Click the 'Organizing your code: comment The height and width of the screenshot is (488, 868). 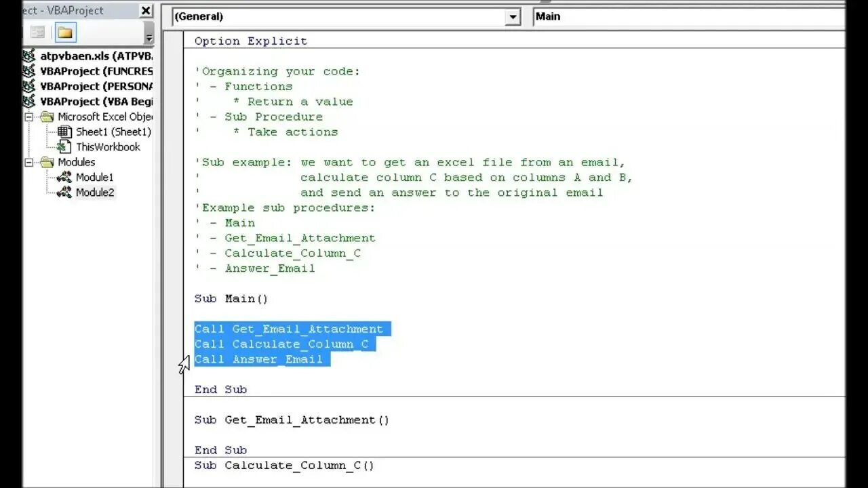point(277,71)
